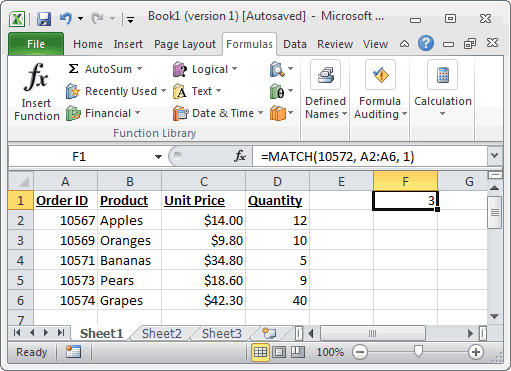Switch to Normal view
The width and height of the screenshot is (511, 371).
[x=260, y=352]
